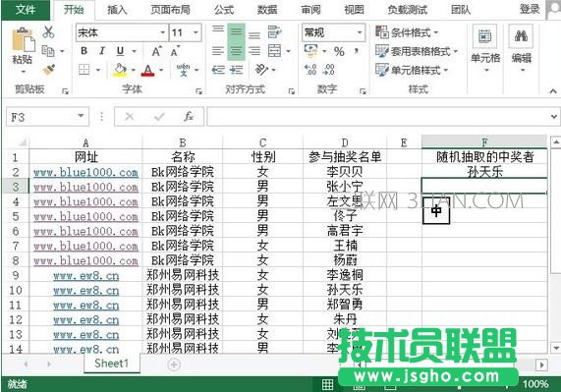Image resolution: width=561 pixels, height=392 pixels.
Task: Select the Sheet1 tab
Action: tap(112, 364)
